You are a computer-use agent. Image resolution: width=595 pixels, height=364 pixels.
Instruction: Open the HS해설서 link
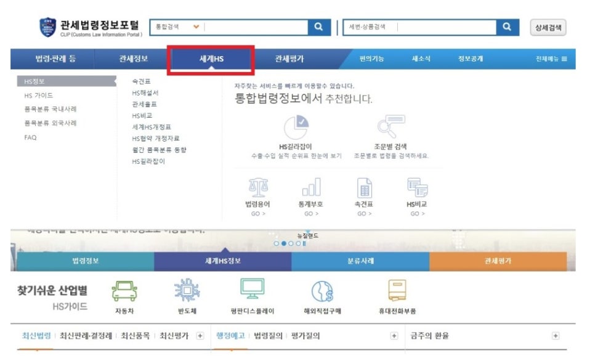145,93
